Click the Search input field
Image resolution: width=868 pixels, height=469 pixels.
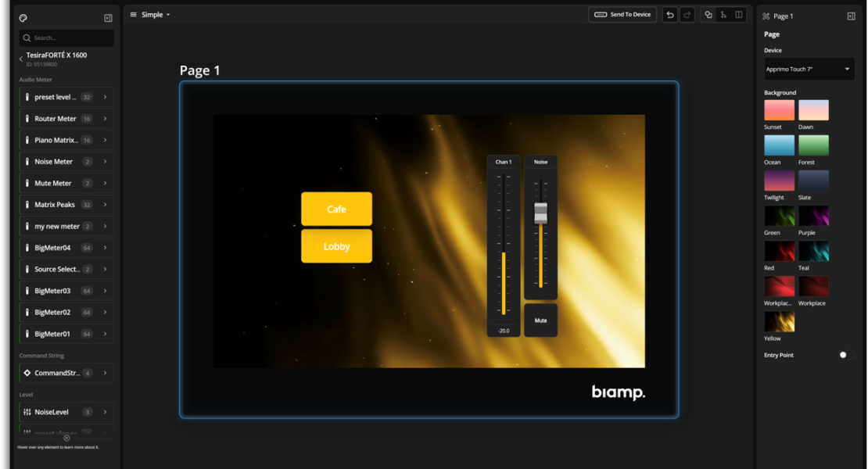pos(66,38)
